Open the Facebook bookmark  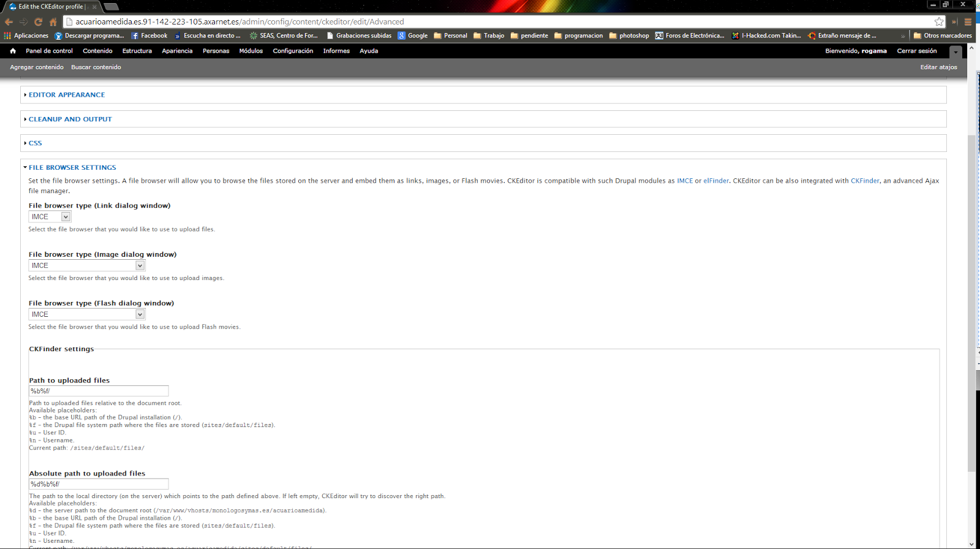tap(149, 36)
